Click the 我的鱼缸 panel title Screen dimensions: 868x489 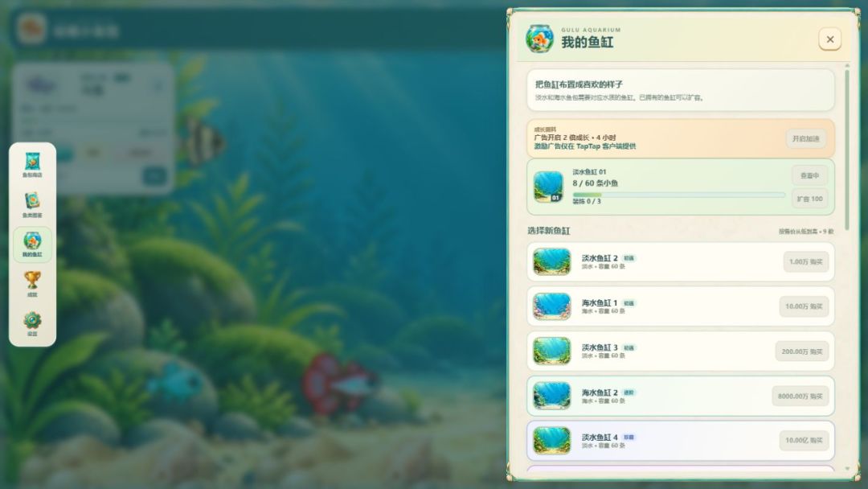point(588,42)
